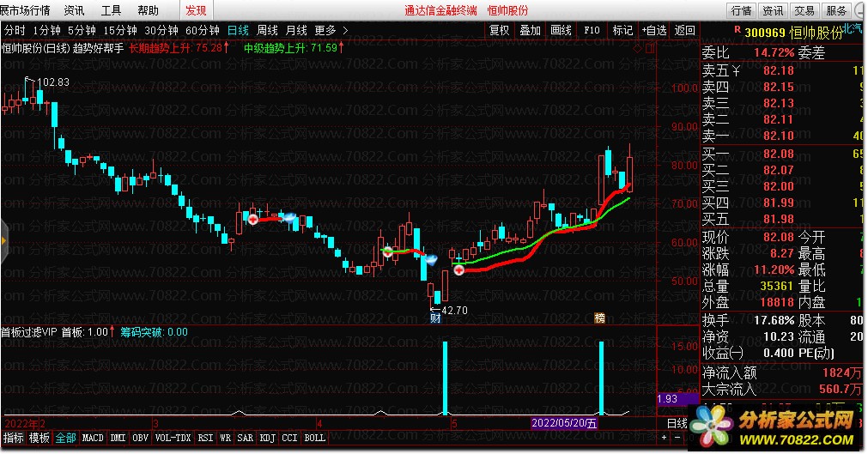This screenshot has width=868, height=454.
Task: Click the red rectangle window icon beside diamond
Action: pyautogui.click(x=650, y=48)
